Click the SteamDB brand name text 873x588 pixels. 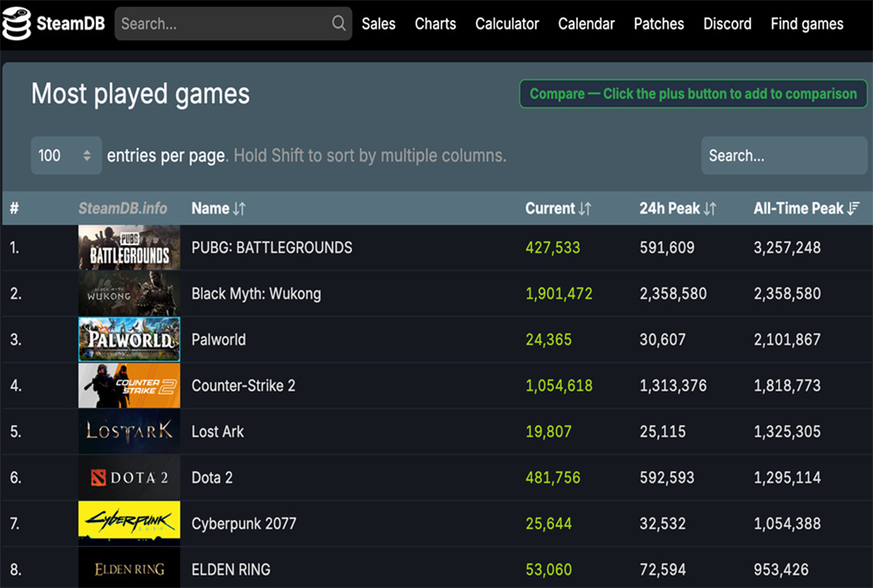click(x=71, y=24)
